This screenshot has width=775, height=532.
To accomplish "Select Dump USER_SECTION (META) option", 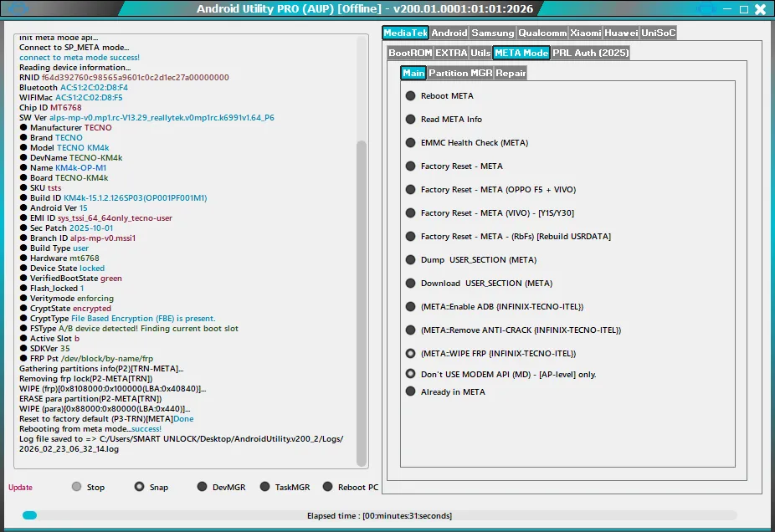I will 411,260.
